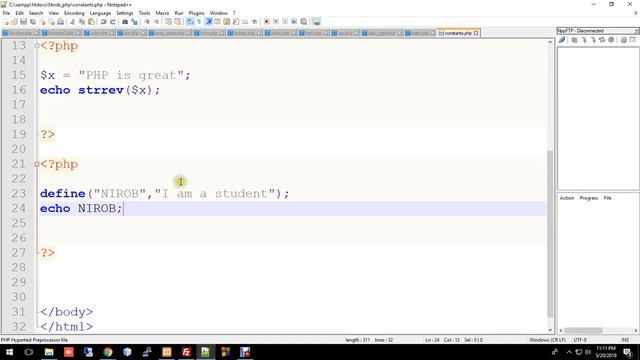The image size is (640, 360).
Task: Click line number 24 in the margin
Action: [x=18, y=208]
